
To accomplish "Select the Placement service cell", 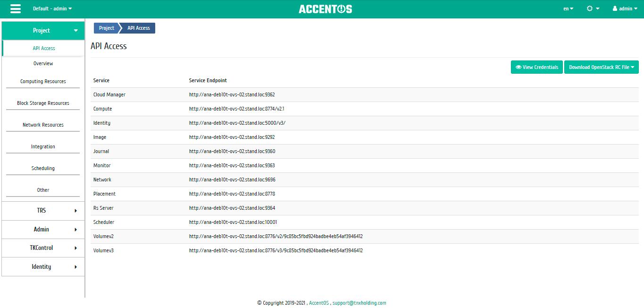I will 104,194.
